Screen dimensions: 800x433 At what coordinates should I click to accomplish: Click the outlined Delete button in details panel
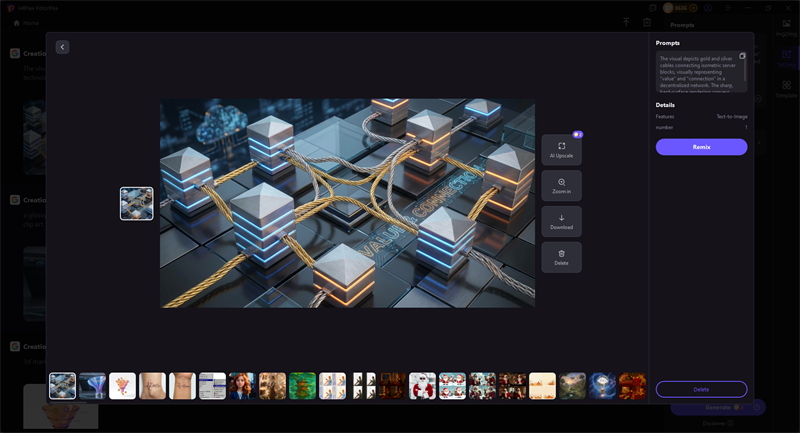tap(702, 389)
